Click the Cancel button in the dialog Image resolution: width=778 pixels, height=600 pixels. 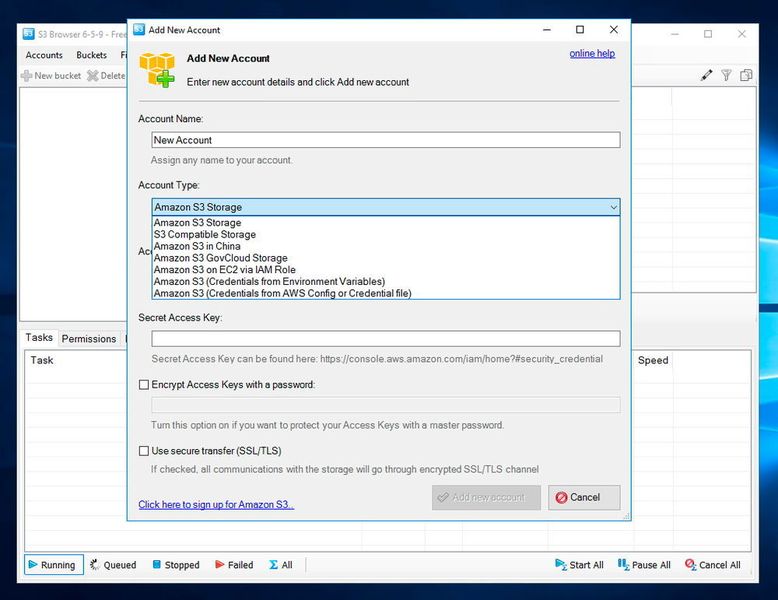[584, 497]
